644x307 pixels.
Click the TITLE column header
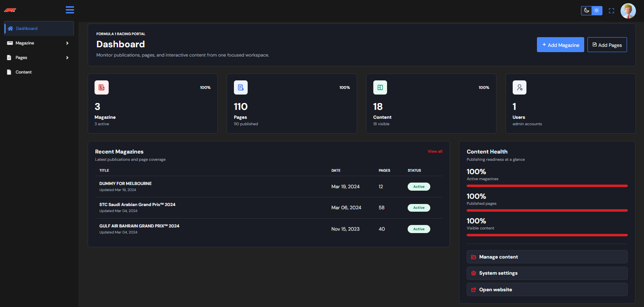pyautogui.click(x=104, y=170)
